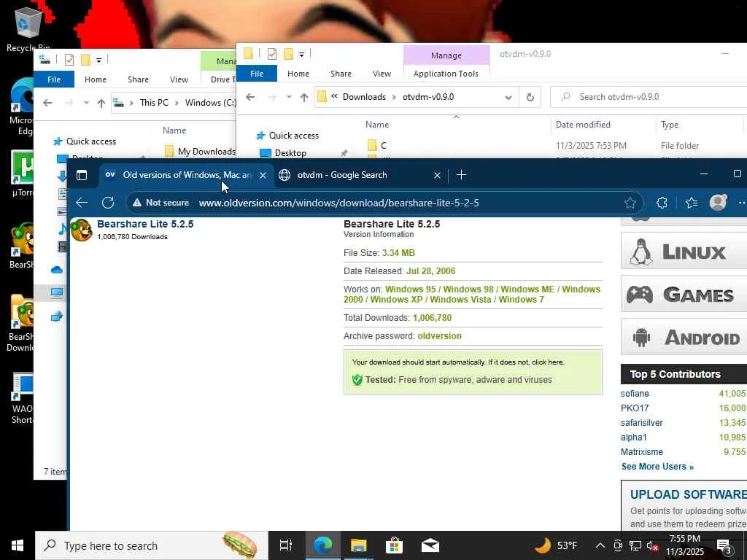Open the weather widget showing 53°F
The image size is (747, 560).
555,545
